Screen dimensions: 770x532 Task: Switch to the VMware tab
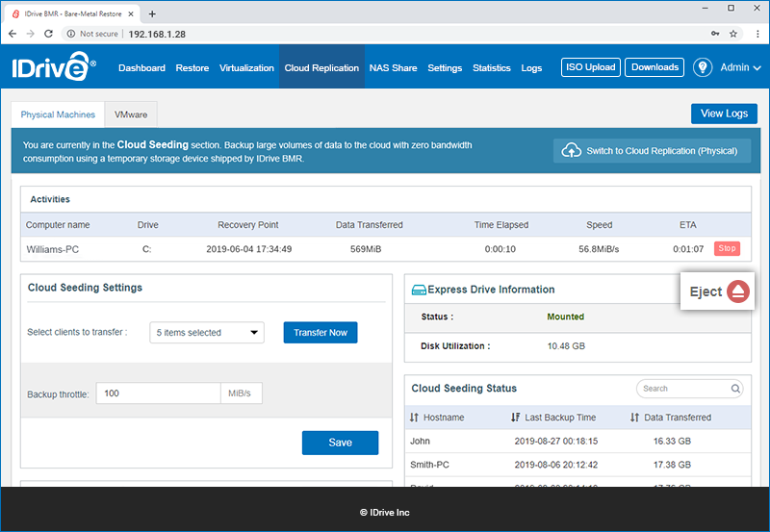pyautogui.click(x=131, y=114)
